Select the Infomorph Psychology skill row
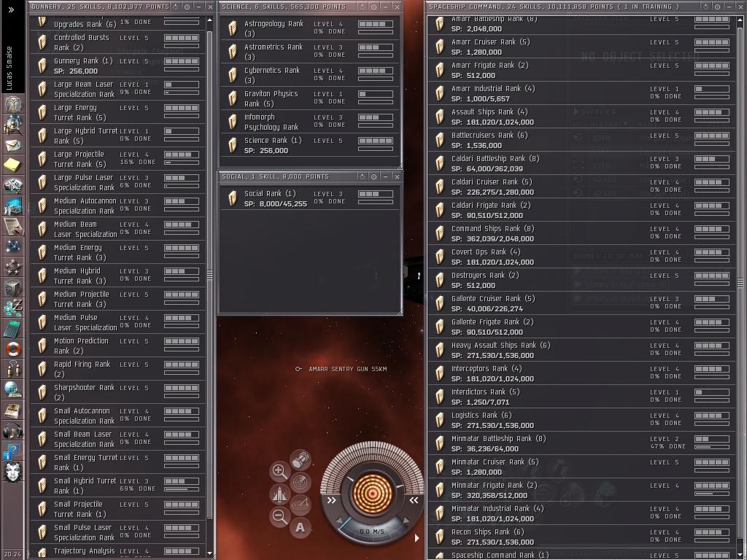 pos(309,122)
